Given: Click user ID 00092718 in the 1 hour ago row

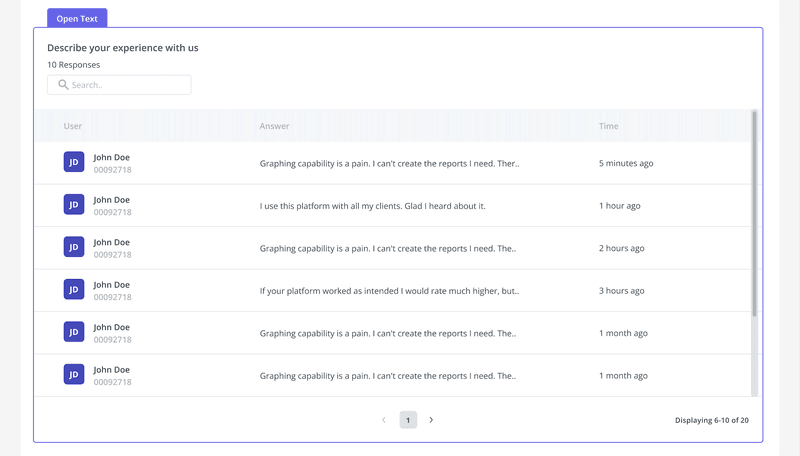Looking at the screenshot, I should pos(112,212).
